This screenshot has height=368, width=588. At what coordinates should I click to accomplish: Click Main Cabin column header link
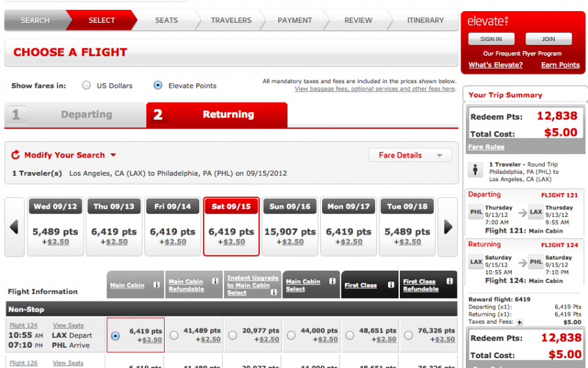coord(127,286)
